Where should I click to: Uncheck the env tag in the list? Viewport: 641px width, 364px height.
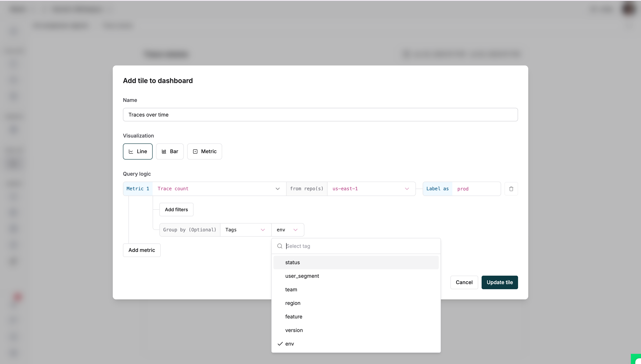[x=289, y=343]
